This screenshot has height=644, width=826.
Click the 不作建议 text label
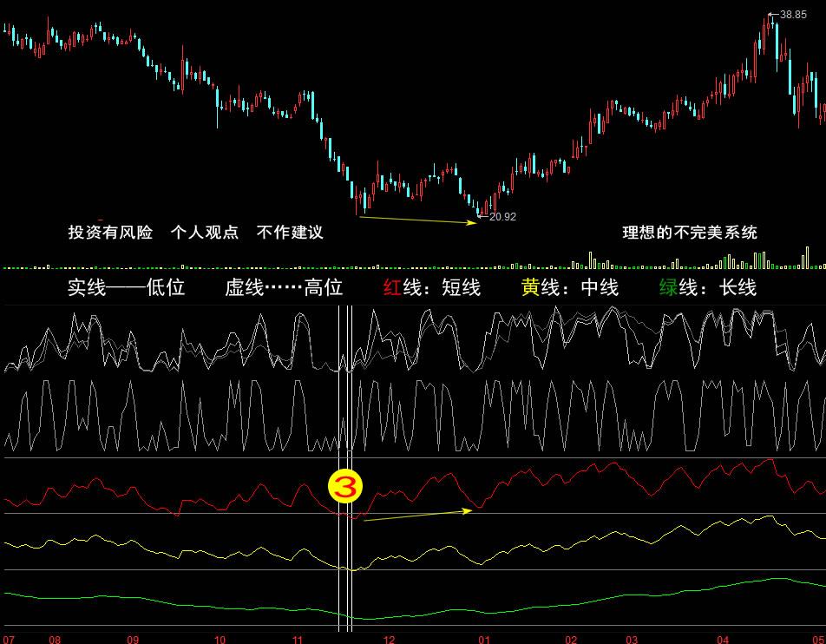tap(290, 233)
